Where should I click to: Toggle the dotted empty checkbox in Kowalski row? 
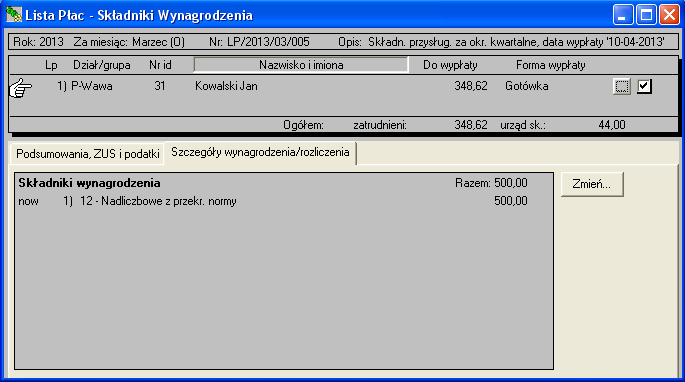click(x=622, y=86)
